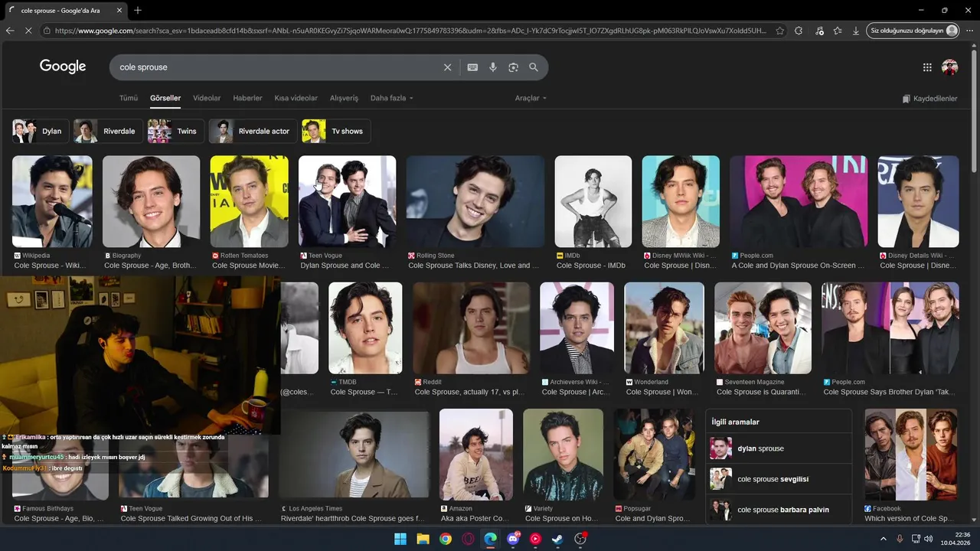Close the 'cole sprouse' browser tab
The image size is (980, 551).
(120, 10)
